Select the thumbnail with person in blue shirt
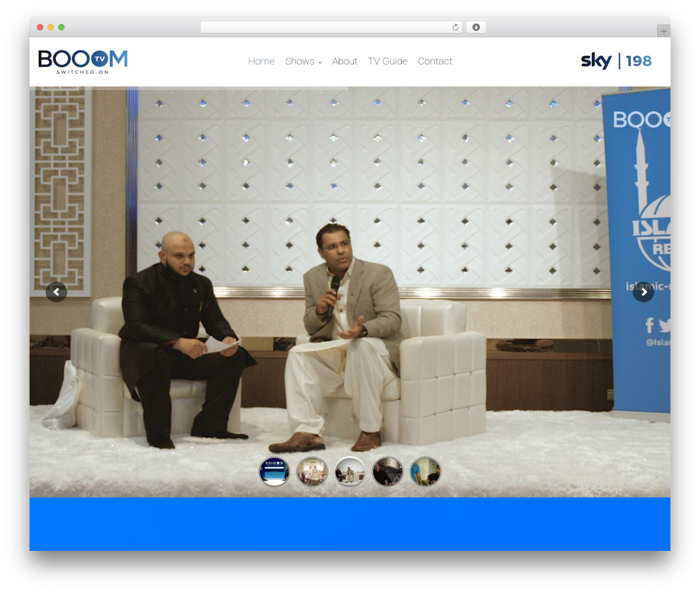The image size is (700, 593). [x=425, y=472]
